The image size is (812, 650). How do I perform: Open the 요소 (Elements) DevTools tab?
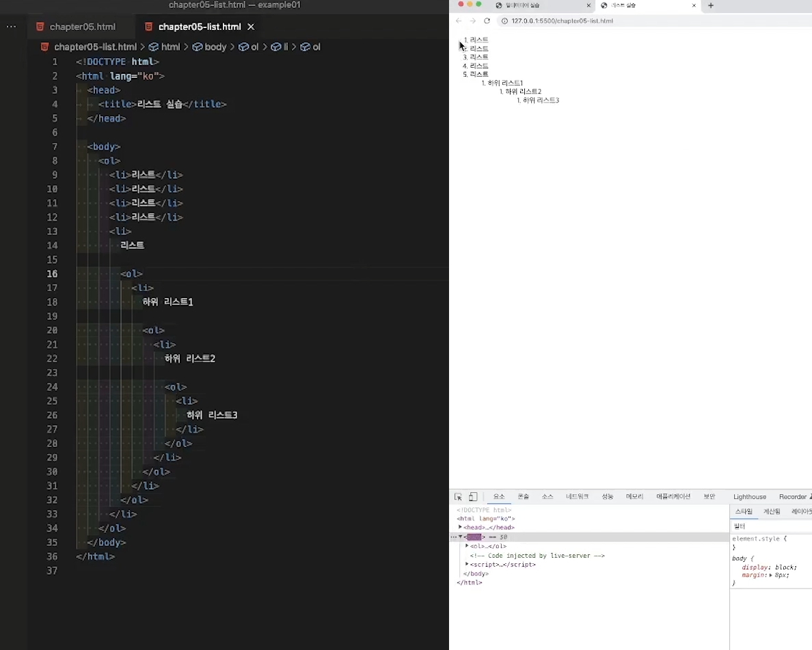point(499,497)
